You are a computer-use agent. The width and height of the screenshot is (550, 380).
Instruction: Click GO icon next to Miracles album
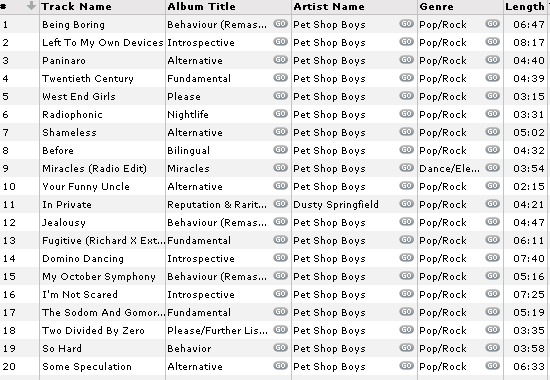[281, 168]
